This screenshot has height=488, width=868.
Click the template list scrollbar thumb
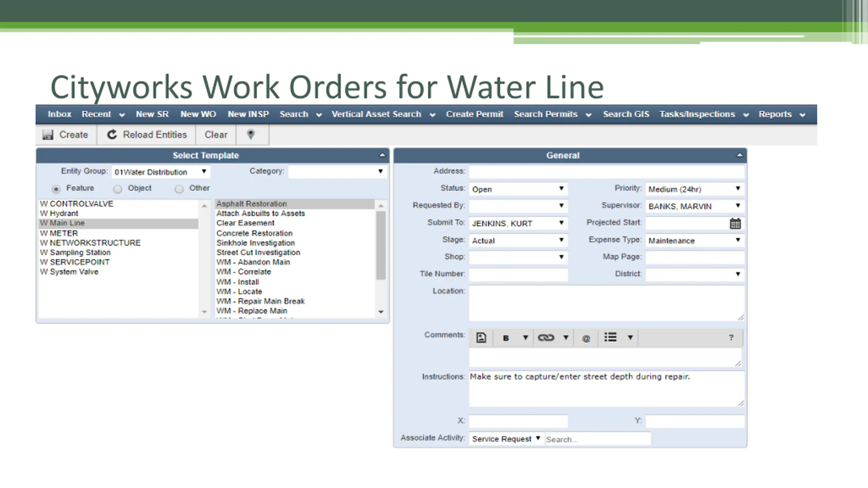coord(381,245)
